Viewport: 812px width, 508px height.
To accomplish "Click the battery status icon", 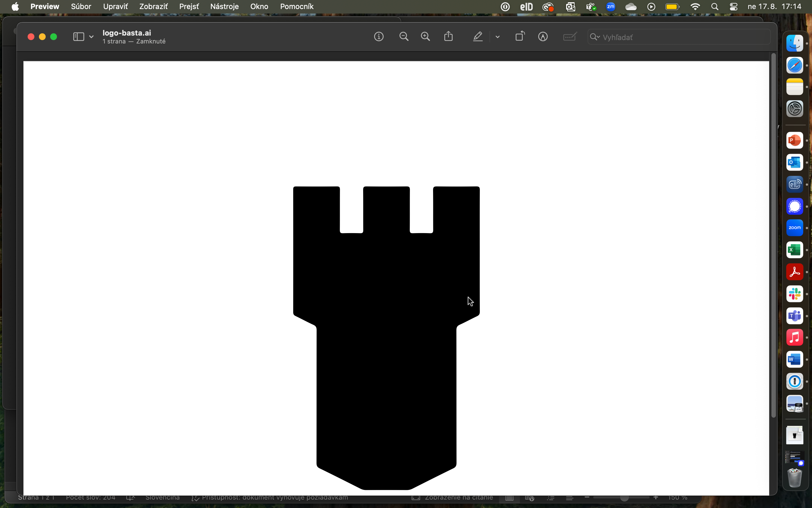I will [x=672, y=6].
